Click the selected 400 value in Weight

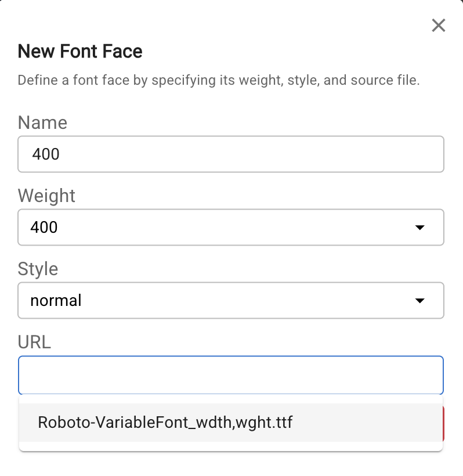click(x=44, y=227)
